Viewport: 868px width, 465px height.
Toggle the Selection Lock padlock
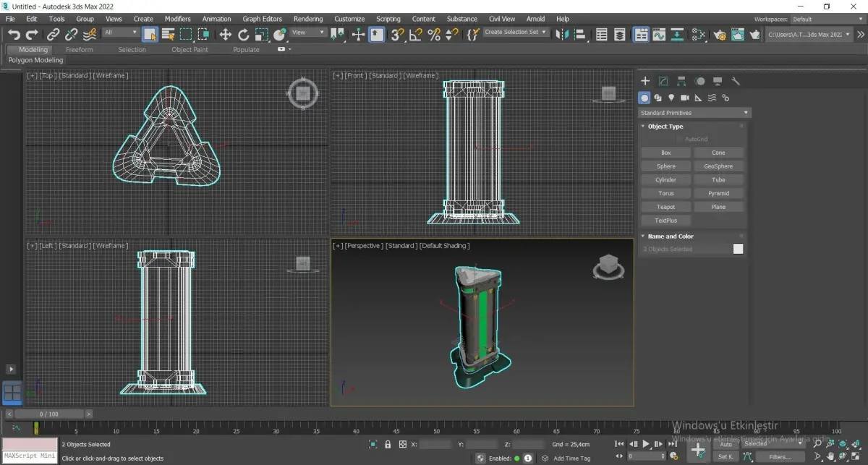(x=388, y=445)
